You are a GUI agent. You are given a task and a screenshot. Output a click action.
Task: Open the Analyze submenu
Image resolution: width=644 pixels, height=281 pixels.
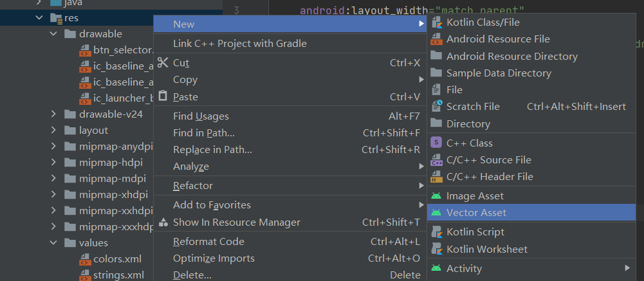point(290,167)
